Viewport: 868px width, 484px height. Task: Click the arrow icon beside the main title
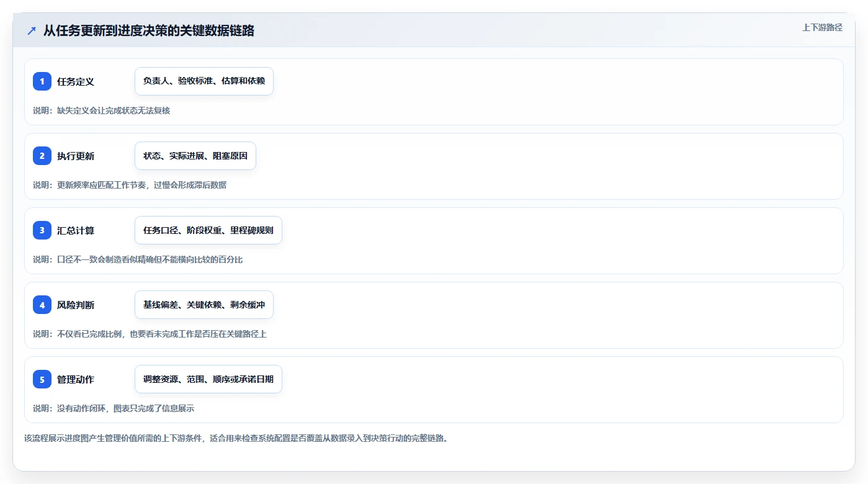31,30
